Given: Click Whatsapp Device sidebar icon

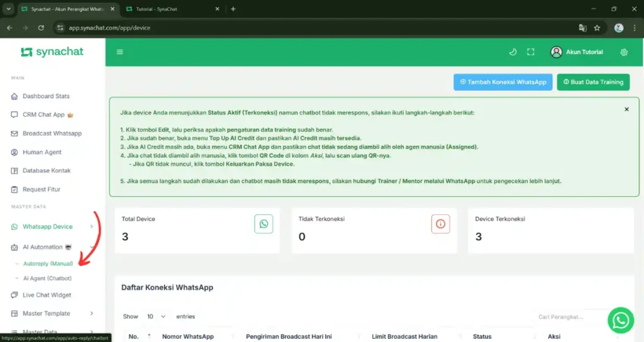Looking at the screenshot, I should click(x=14, y=226).
